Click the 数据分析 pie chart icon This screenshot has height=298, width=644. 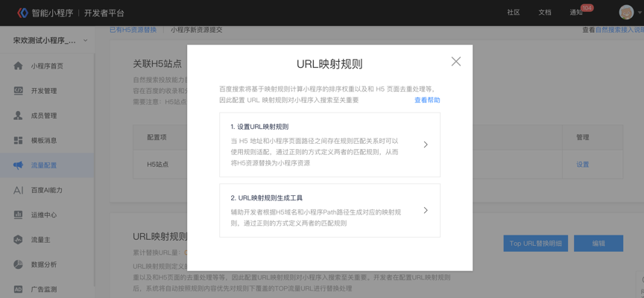point(18,264)
